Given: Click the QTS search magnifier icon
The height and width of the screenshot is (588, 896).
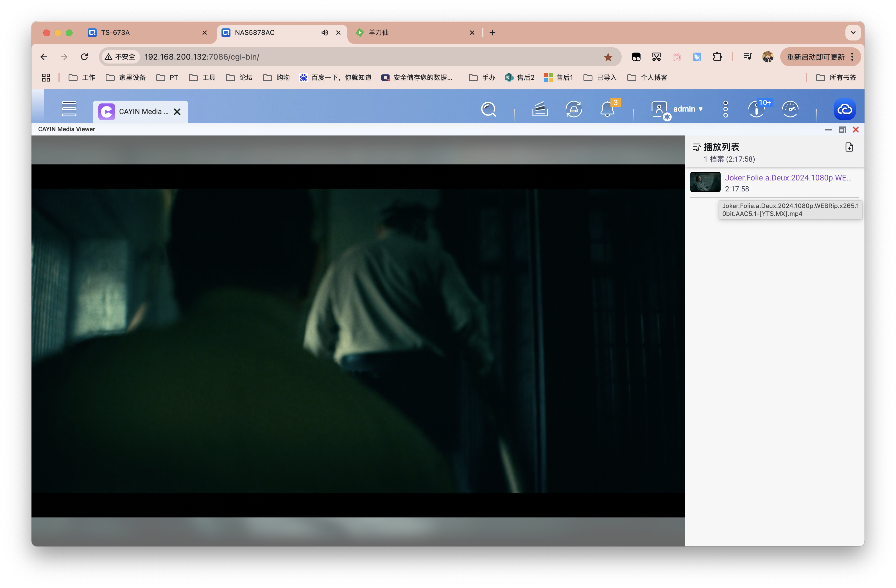Looking at the screenshot, I should pyautogui.click(x=488, y=109).
